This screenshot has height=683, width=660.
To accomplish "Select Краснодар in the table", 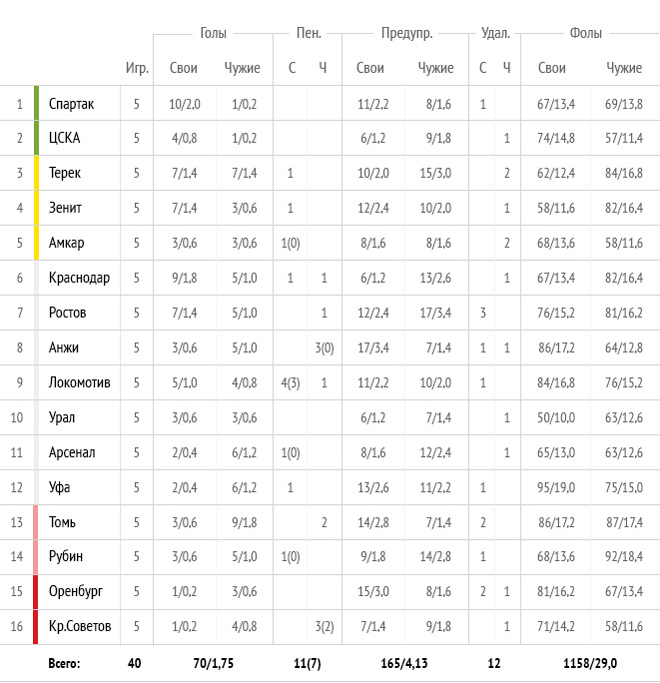I will coord(79,278).
